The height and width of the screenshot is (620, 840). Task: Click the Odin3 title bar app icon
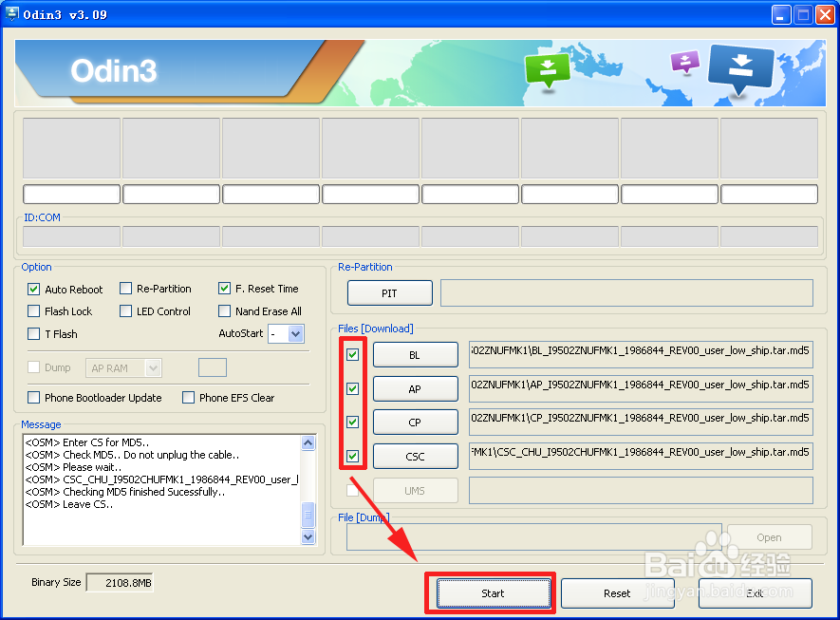pos(10,14)
